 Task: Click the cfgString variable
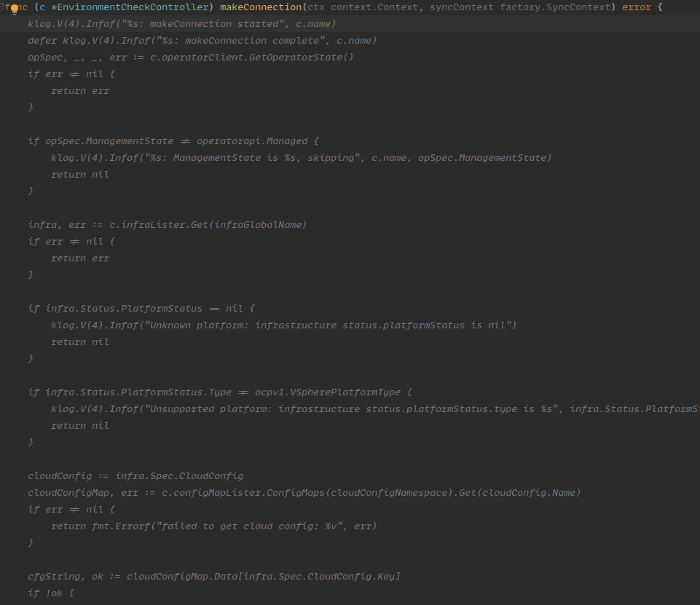54,576
